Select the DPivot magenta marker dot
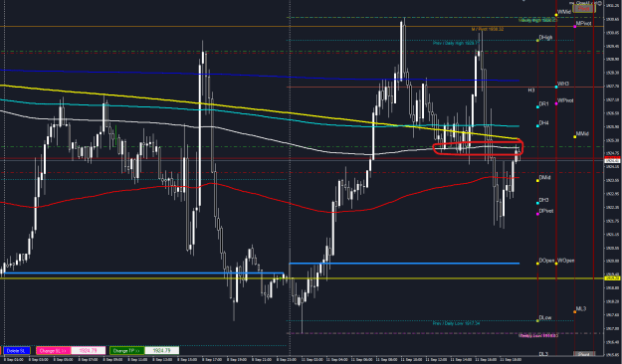This screenshot has height=364, width=622. (537, 214)
